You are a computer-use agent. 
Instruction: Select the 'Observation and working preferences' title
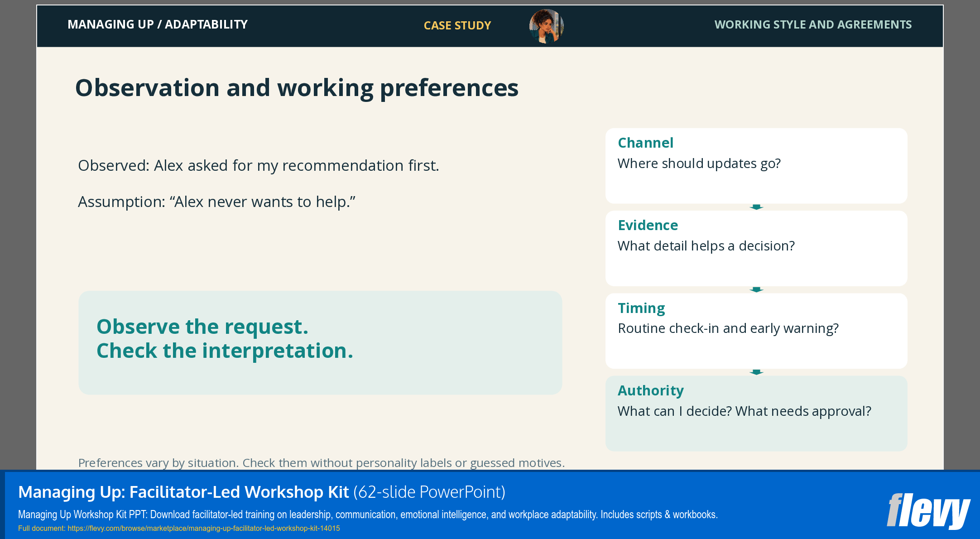[x=297, y=88]
